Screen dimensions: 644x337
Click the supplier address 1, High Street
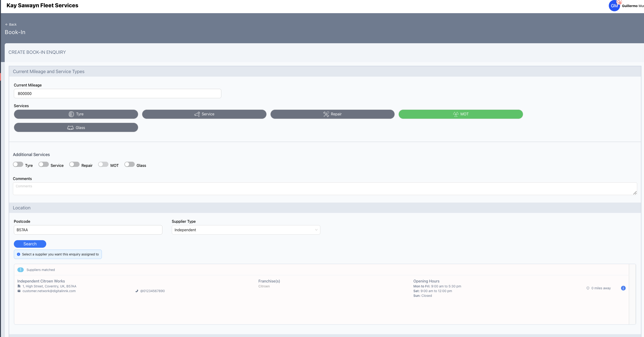click(x=49, y=286)
